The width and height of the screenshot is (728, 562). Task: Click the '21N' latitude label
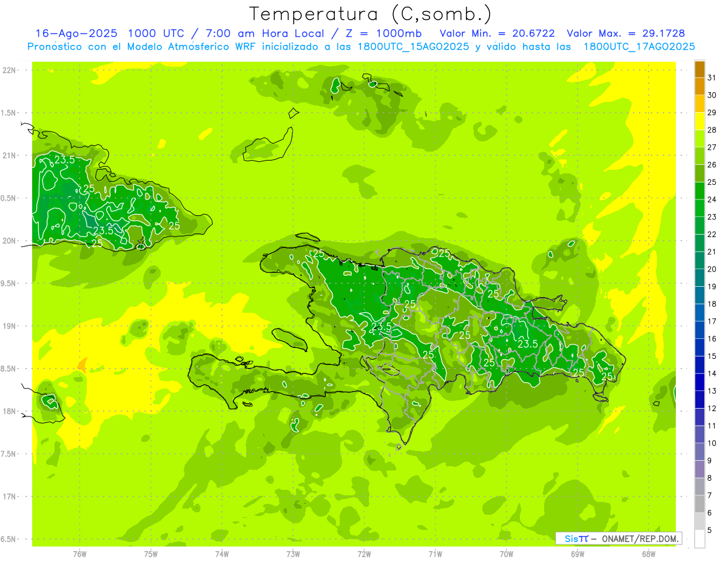[10, 155]
